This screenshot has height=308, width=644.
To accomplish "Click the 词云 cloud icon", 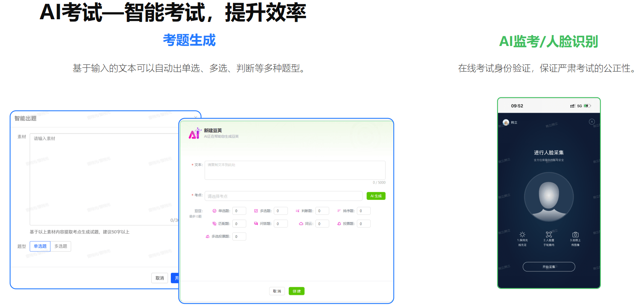I will click(301, 224).
